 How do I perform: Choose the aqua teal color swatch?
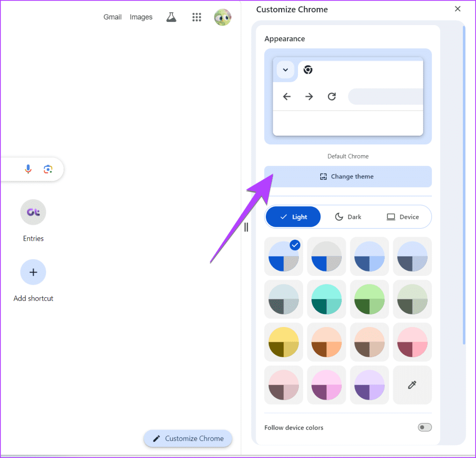326,299
